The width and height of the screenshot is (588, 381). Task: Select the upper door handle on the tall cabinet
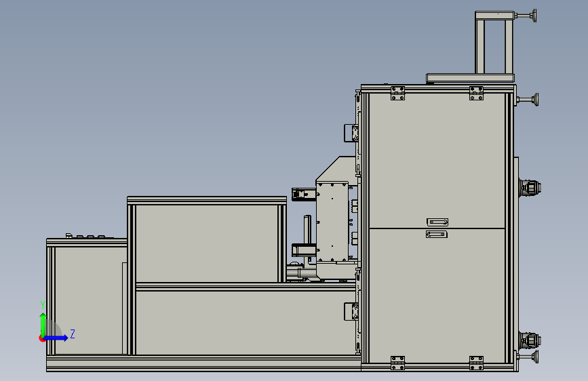(x=437, y=222)
